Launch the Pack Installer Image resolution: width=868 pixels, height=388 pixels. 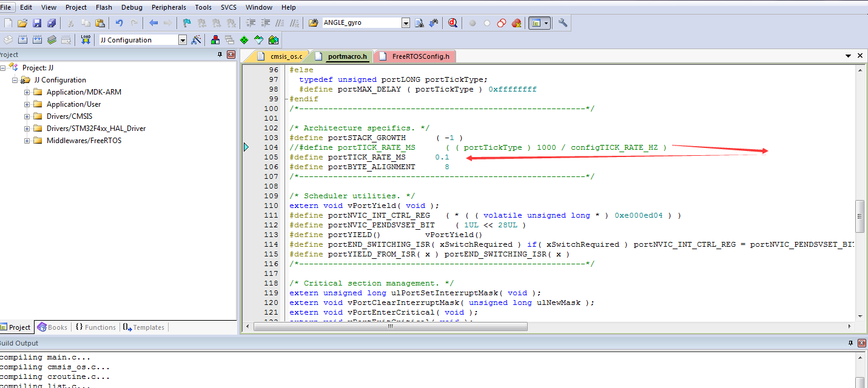coord(274,40)
